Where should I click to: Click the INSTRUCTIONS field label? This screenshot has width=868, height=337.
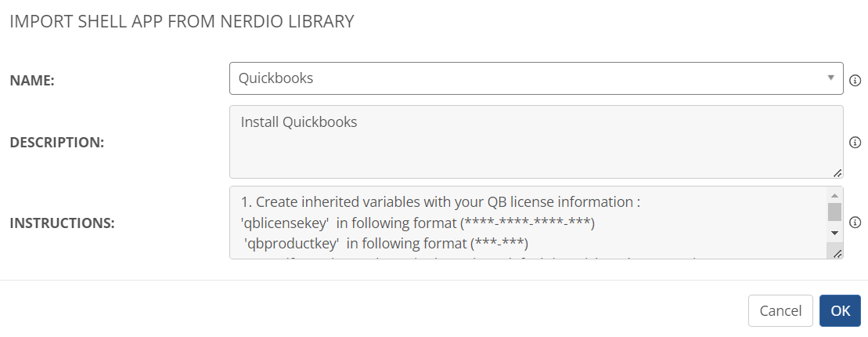(62, 223)
